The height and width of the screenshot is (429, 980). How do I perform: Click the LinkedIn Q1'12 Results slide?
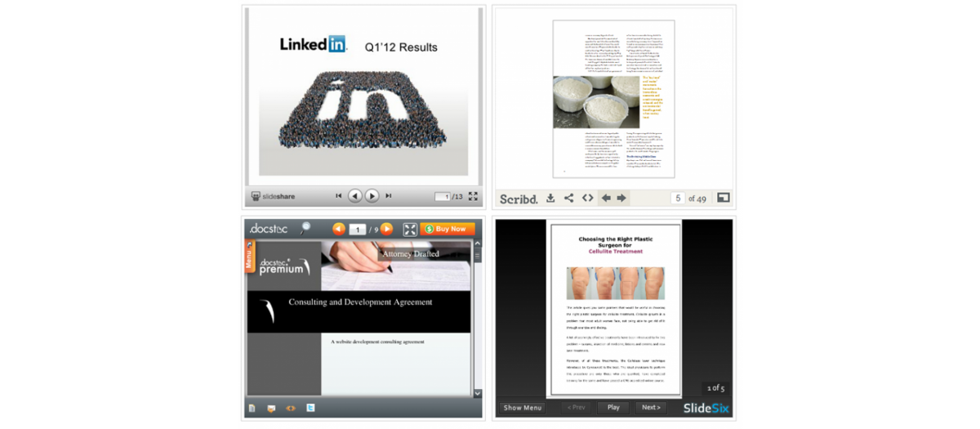pyautogui.click(x=363, y=96)
